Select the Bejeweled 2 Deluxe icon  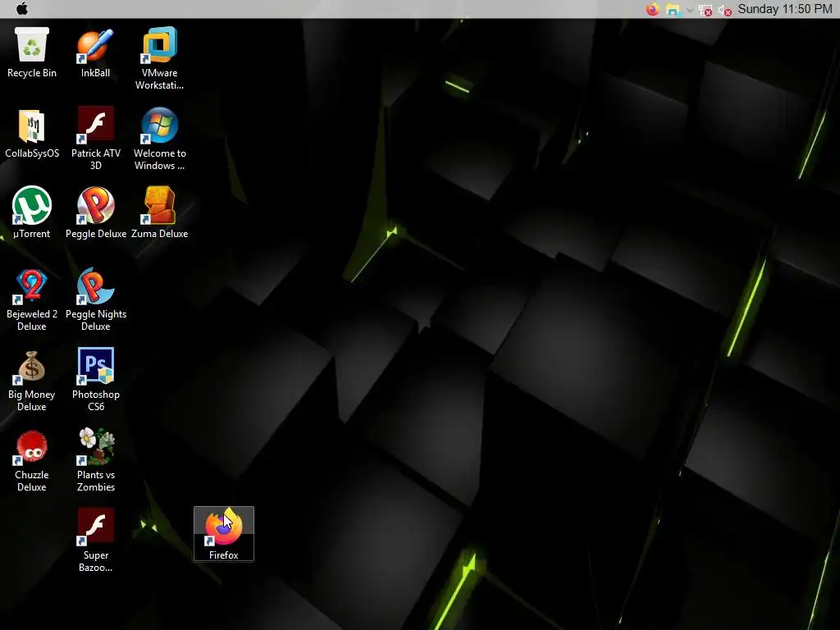pos(32,299)
